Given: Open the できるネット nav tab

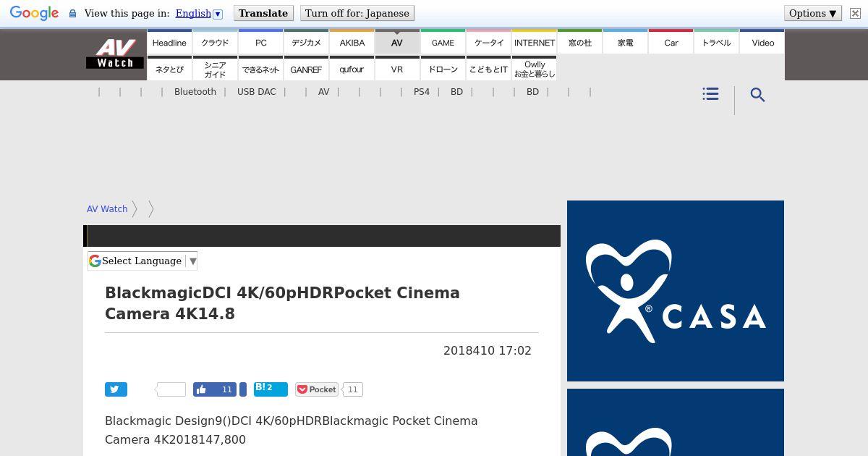Looking at the screenshot, I should pos(260,69).
